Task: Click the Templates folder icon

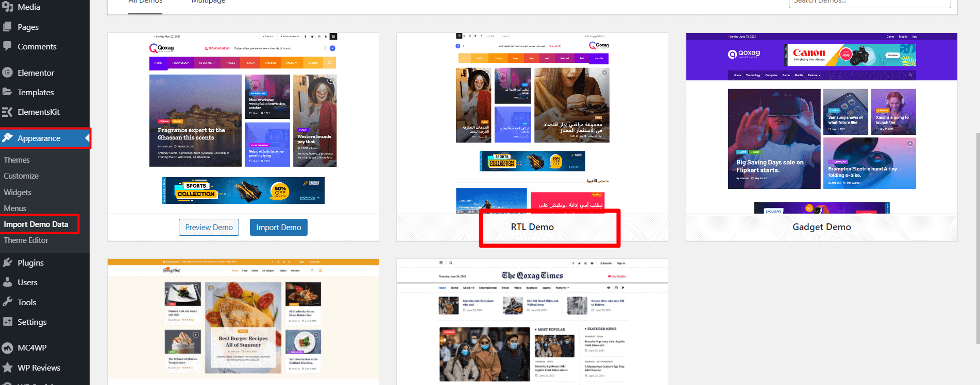Action: tap(7, 92)
